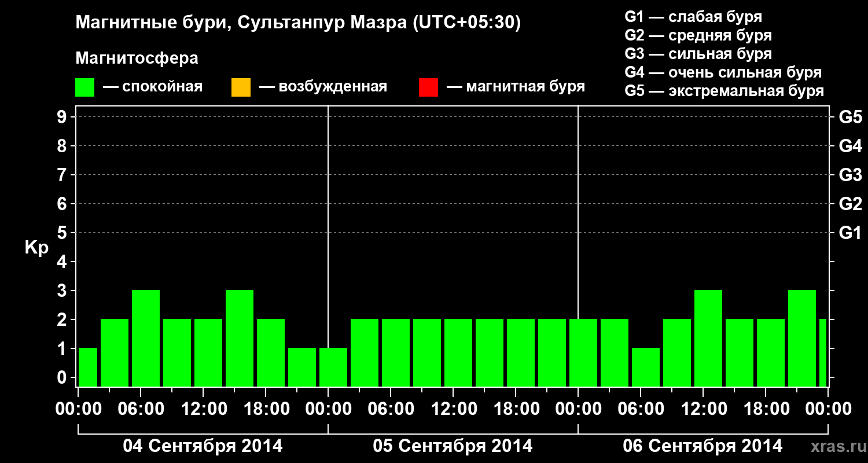This screenshot has width=868, height=463.
Task: Click the G1 label on the right axis
Action: pyautogui.click(x=850, y=233)
